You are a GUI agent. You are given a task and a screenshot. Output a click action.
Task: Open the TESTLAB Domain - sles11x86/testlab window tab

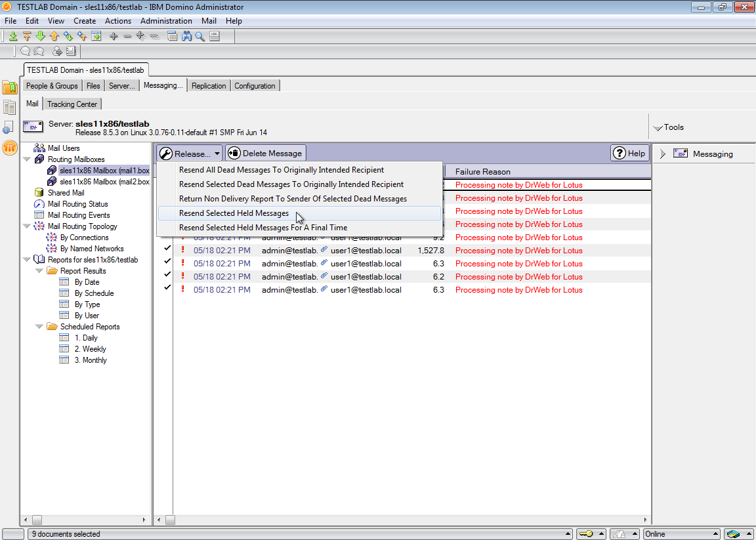click(87, 70)
